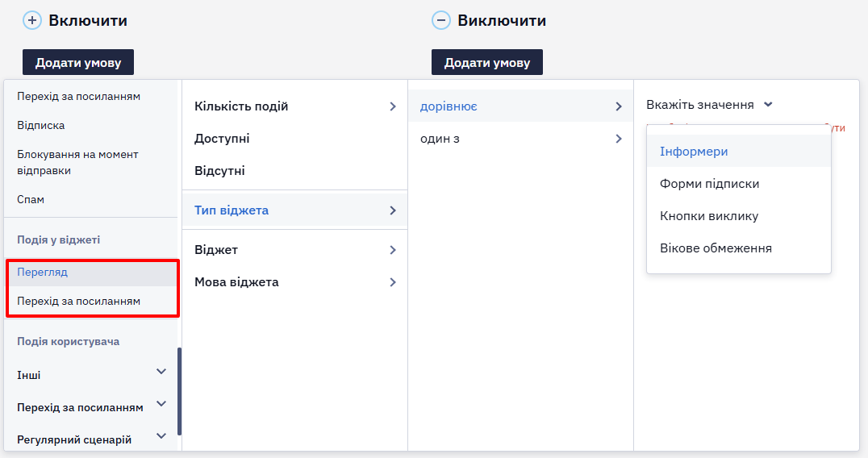
Task: Click Мова віджета label text
Action: 236,282
